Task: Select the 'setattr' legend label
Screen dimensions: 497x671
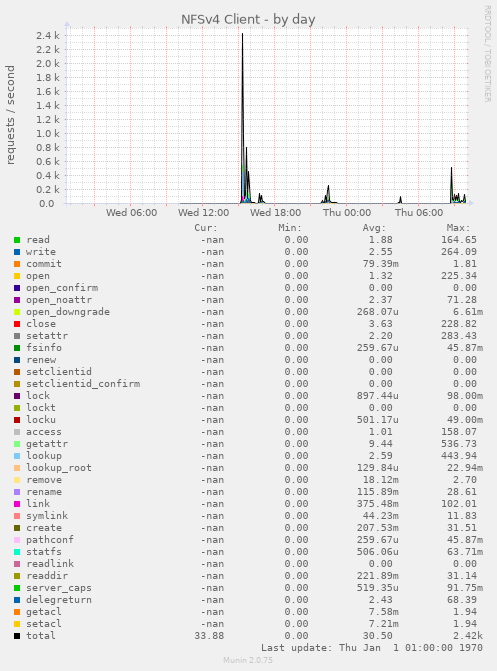Action: coord(47,336)
